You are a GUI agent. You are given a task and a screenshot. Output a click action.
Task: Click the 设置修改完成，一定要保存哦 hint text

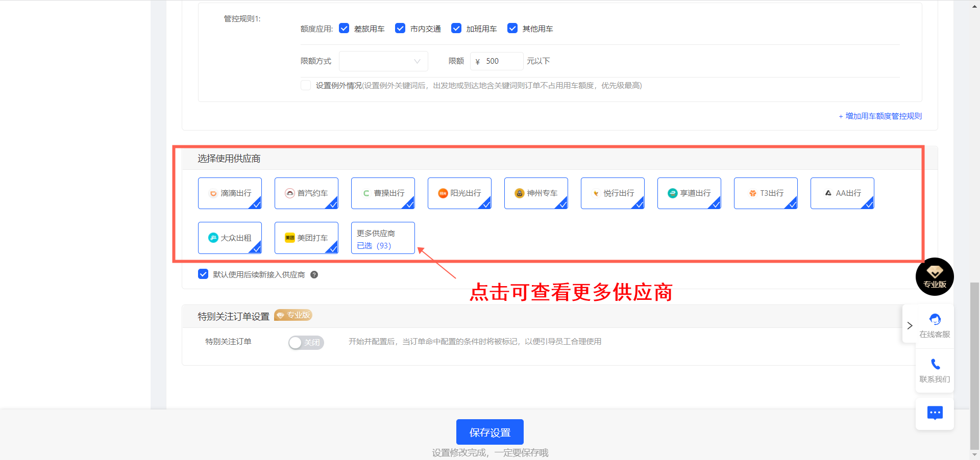click(x=490, y=453)
